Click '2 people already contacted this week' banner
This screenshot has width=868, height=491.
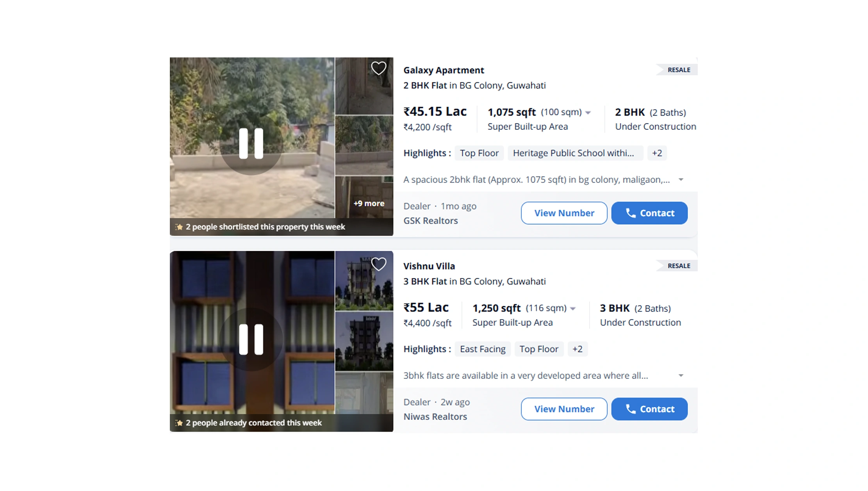pos(281,423)
